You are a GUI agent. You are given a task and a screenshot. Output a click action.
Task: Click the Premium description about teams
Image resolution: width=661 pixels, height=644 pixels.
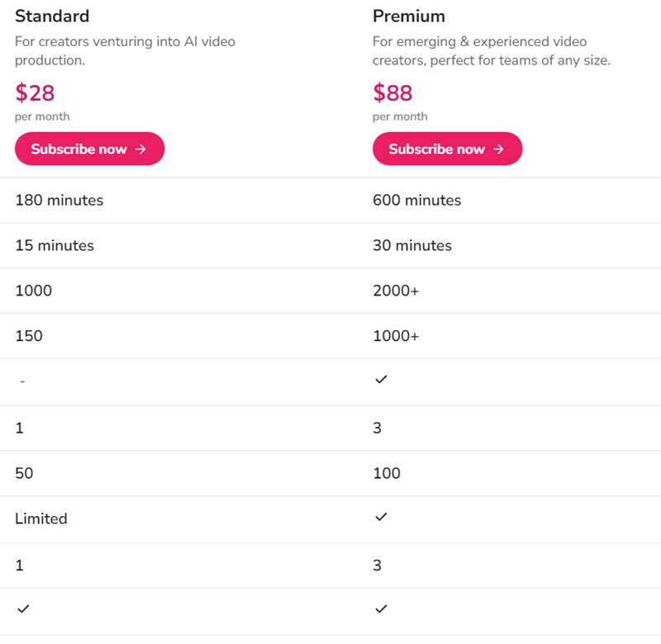coord(492,51)
